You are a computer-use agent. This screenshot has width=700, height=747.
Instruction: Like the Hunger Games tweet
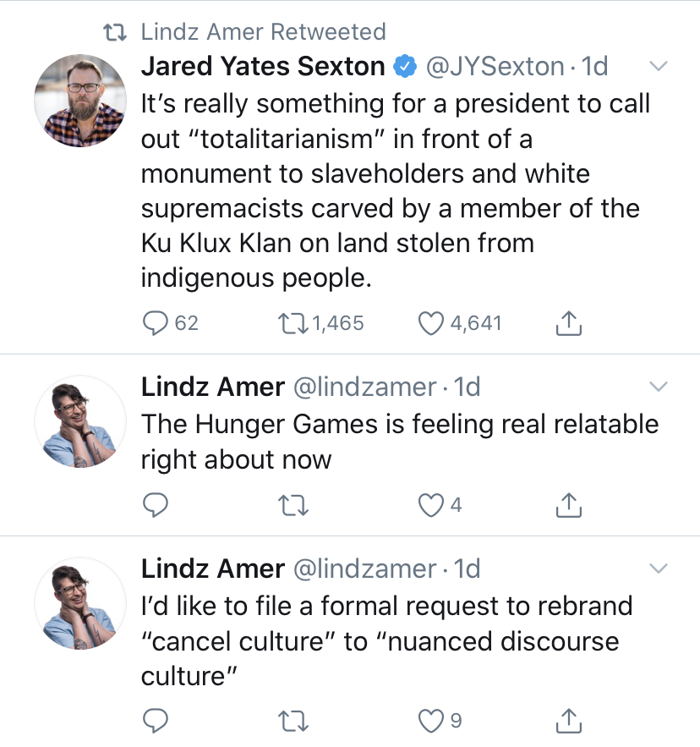click(431, 505)
